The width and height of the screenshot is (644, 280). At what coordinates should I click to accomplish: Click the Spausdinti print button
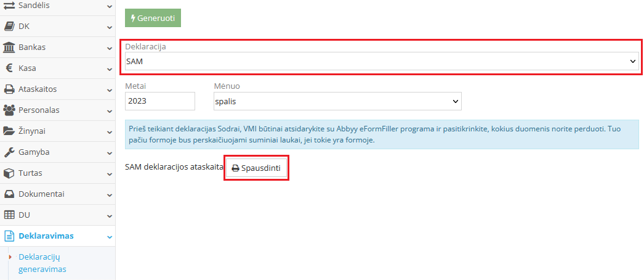(x=257, y=168)
